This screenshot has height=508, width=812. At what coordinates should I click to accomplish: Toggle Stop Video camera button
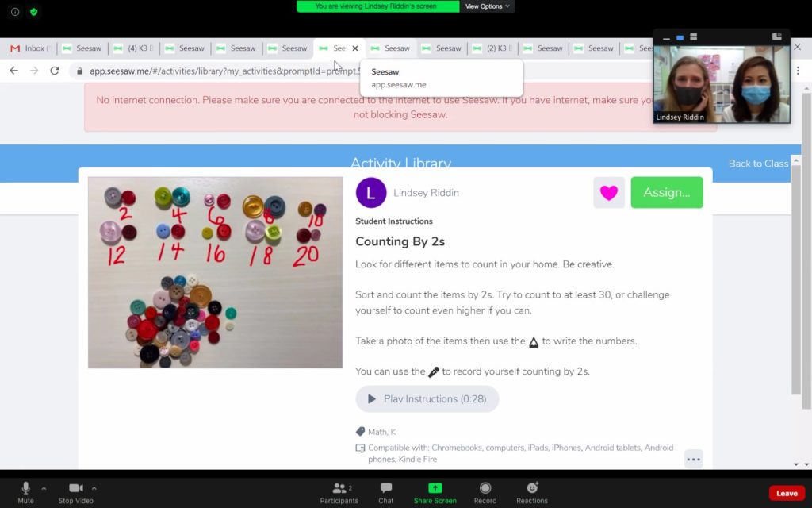click(x=75, y=493)
